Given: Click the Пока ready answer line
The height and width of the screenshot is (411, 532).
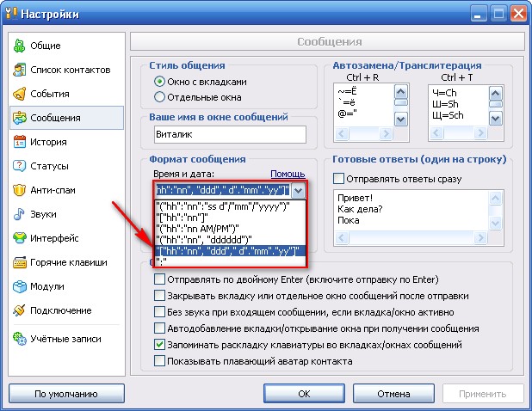Looking at the screenshot, I should coord(349,220).
